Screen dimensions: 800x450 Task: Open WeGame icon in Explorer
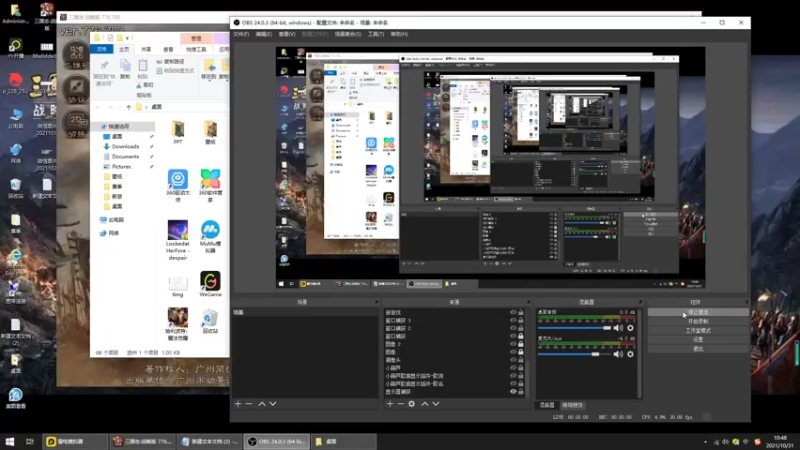point(210,284)
